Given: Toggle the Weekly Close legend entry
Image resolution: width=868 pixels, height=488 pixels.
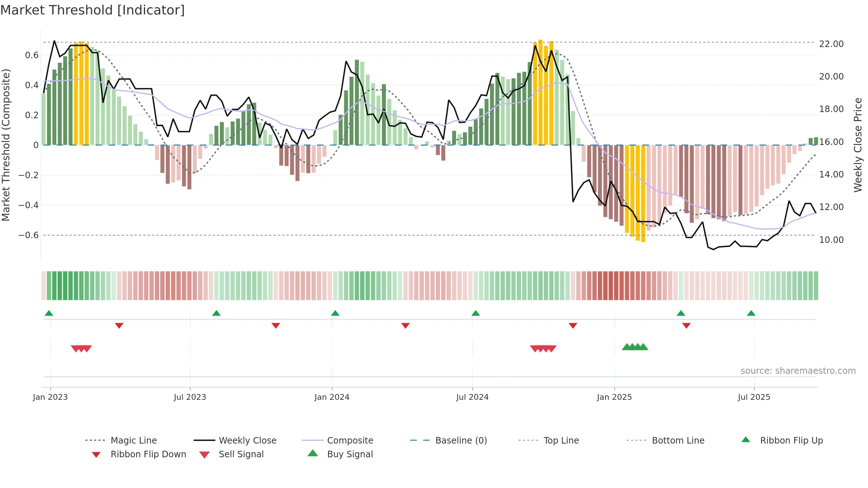Looking at the screenshot, I should click(235, 440).
